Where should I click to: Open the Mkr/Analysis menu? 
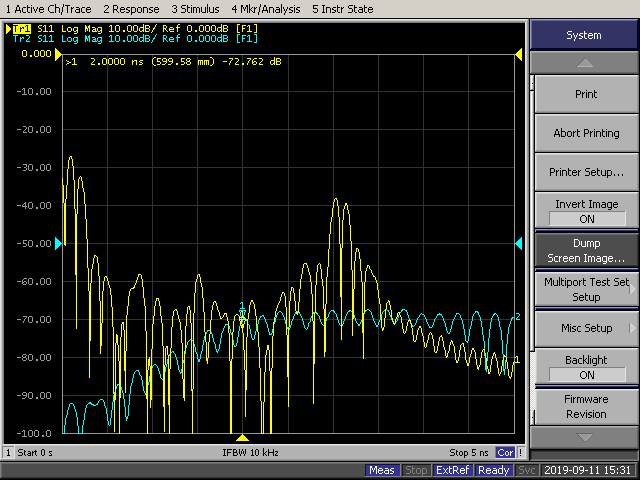(268, 9)
